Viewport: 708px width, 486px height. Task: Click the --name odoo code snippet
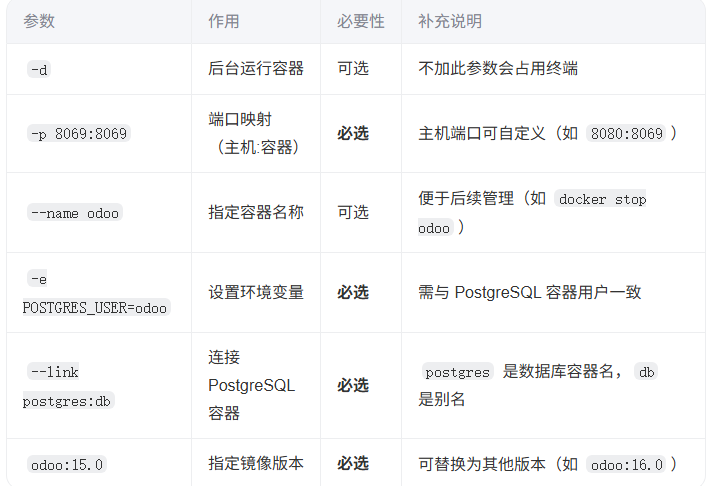point(75,213)
